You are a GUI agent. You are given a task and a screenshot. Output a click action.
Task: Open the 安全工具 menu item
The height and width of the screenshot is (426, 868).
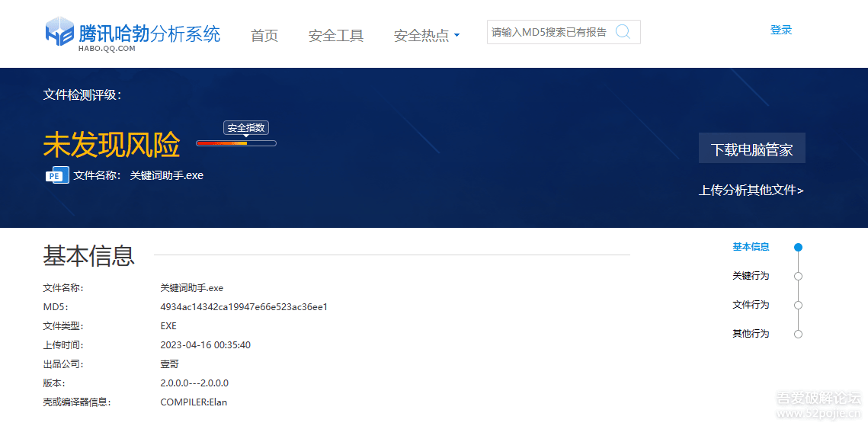point(336,36)
